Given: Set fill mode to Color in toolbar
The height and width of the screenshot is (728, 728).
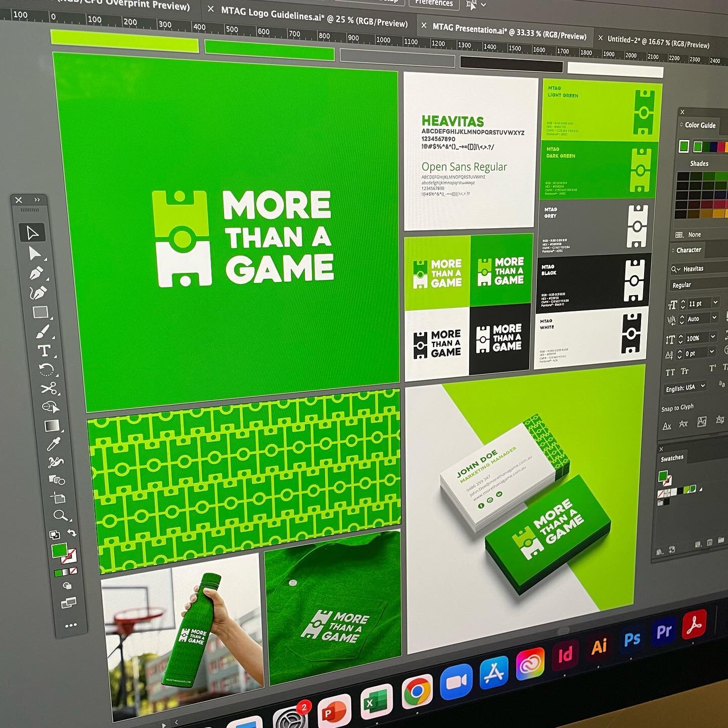Looking at the screenshot, I should point(58,573).
